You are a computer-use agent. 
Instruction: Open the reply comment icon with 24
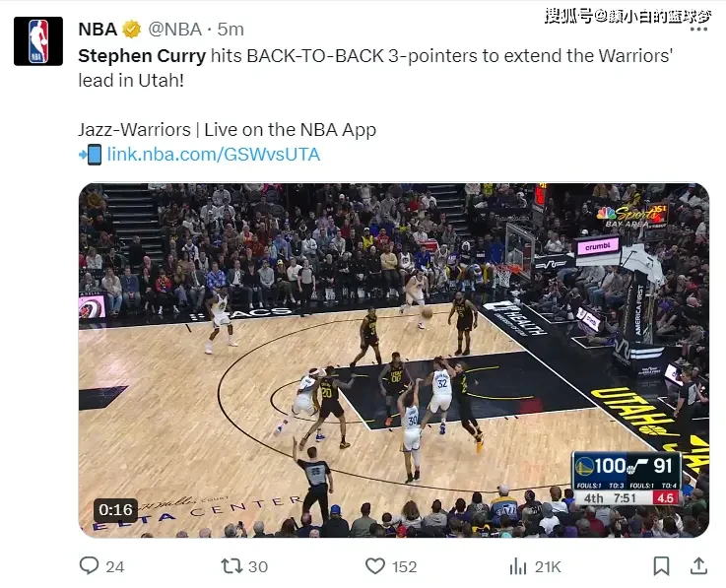click(x=89, y=565)
